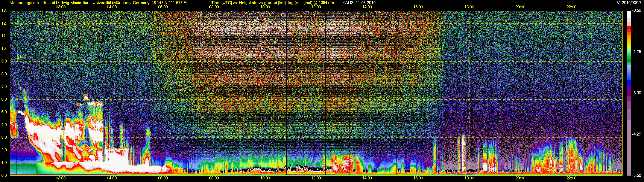
Task: Click the 'V: 2010/03/17' version label
Action: pos(629,3)
